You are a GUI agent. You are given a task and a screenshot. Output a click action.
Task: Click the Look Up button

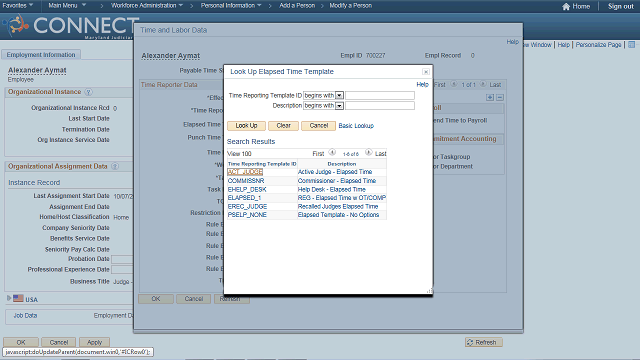click(246, 126)
